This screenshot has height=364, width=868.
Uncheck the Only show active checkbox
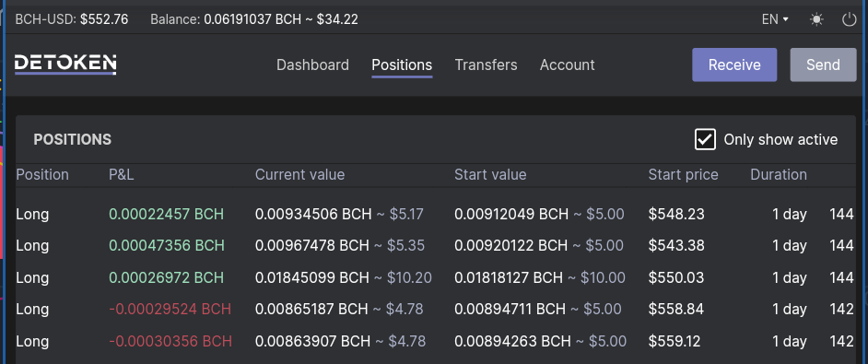(x=705, y=140)
